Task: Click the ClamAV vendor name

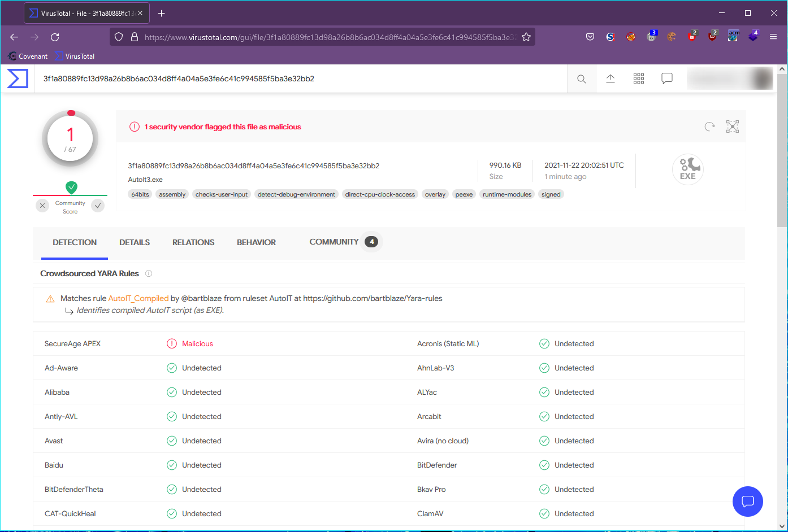Action: click(430, 513)
